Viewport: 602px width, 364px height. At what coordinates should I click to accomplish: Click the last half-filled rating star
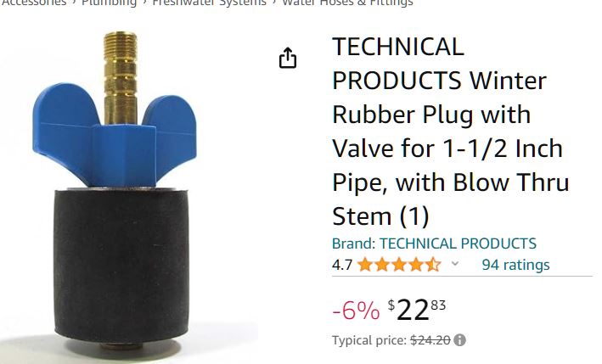point(433,265)
